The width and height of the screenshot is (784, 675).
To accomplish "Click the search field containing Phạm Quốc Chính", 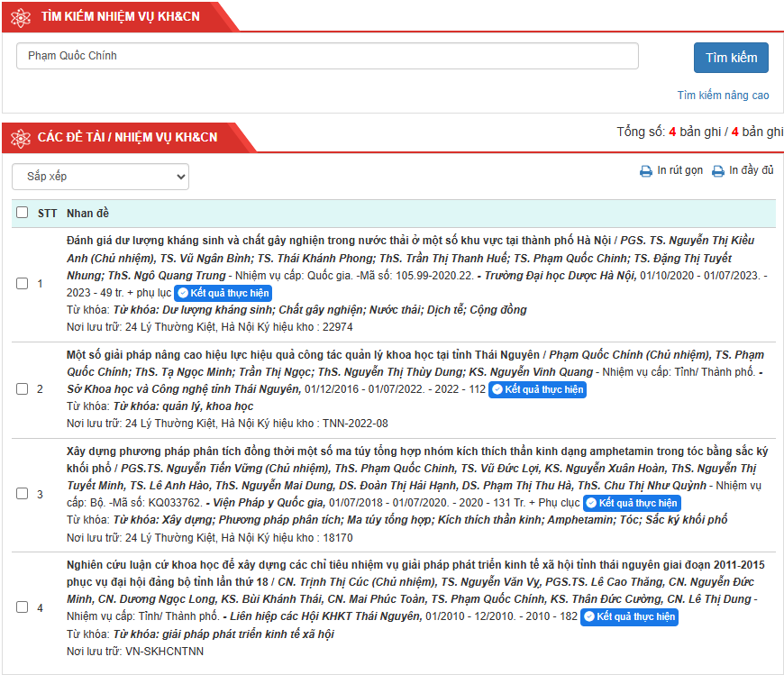I will pyautogui.click(x=327, y=56).
